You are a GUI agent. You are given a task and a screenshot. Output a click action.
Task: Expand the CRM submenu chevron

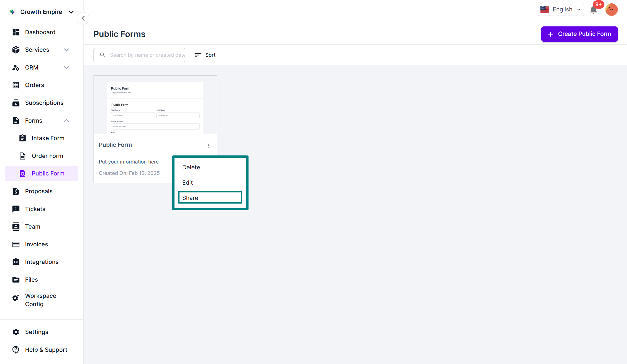pyautogui.click(x=66, y=68)
